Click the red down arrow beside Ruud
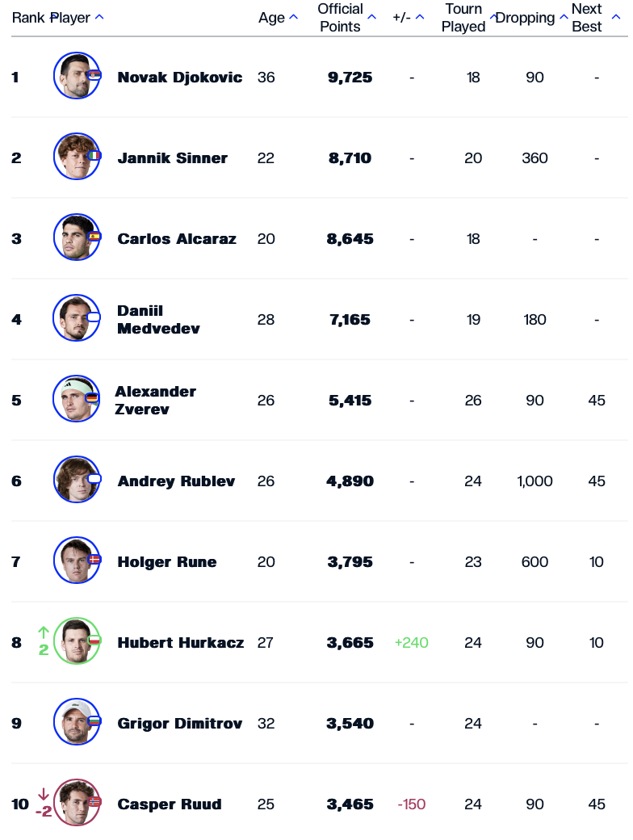 coord(44,794)
